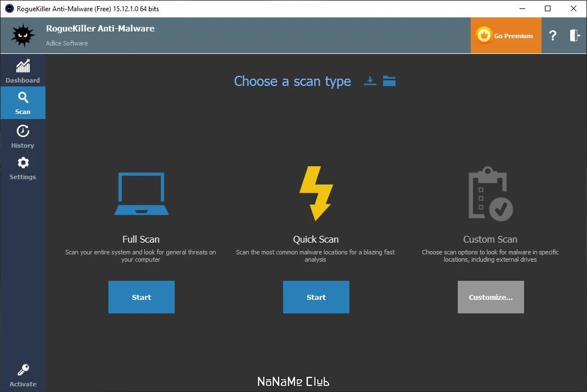This screenshot has width=587, height=392.
Task: Click the 'Quick Scan' title text
Action: pos(316,239)
